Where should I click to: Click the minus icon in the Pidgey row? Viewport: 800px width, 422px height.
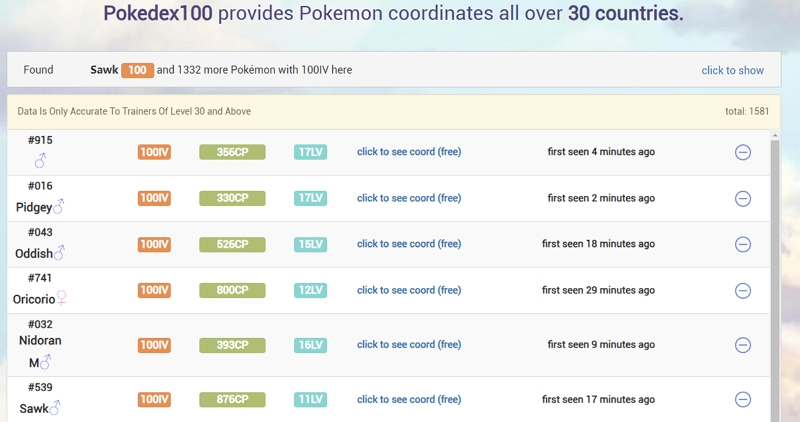[x=743, y=198]
